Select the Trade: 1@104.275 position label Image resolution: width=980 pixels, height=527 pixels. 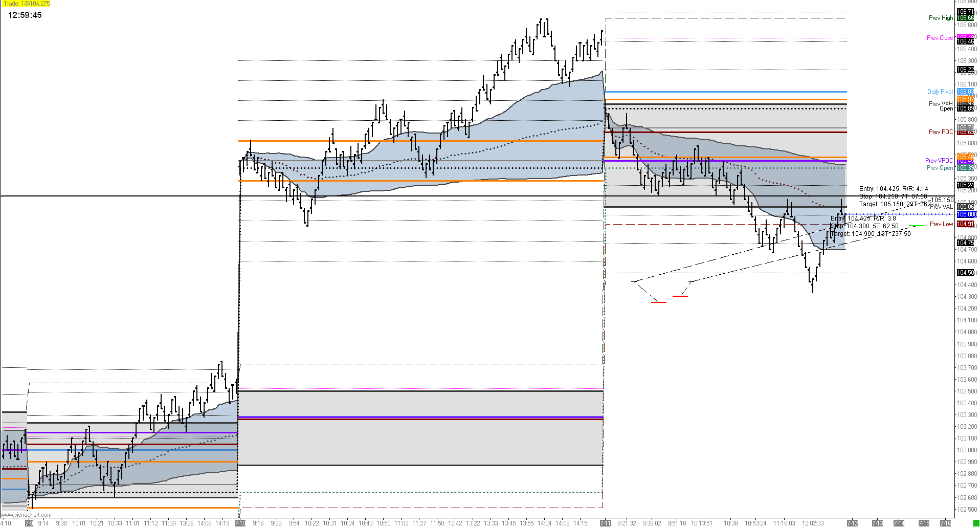click(27, 4)
